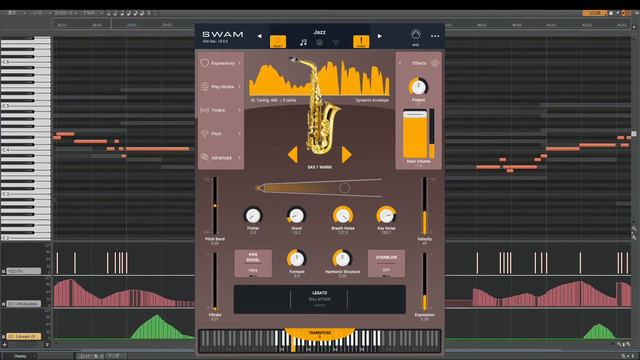Click the circle handle on breath cone display
This screenshot has height=360, width=640.
click(x=344, y=188)
